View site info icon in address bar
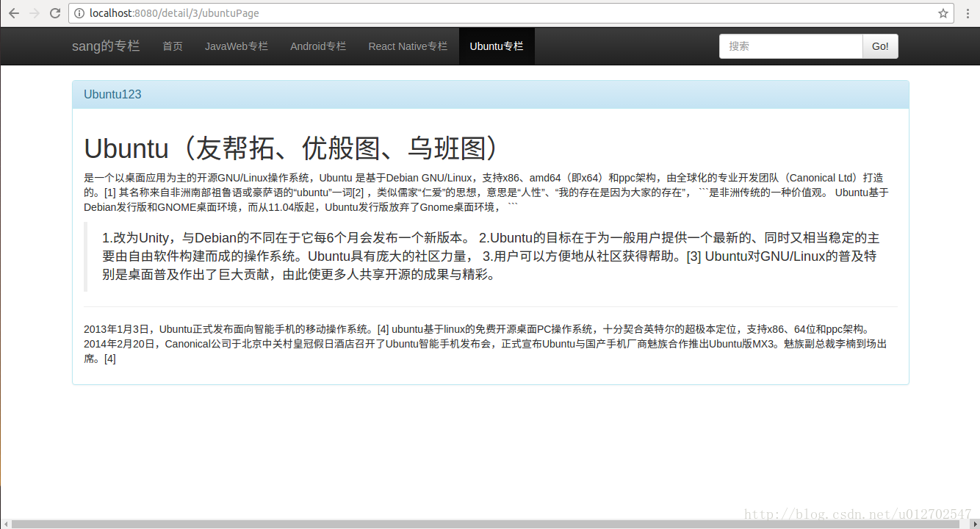 pyautogui.click(x=79, y=13)
